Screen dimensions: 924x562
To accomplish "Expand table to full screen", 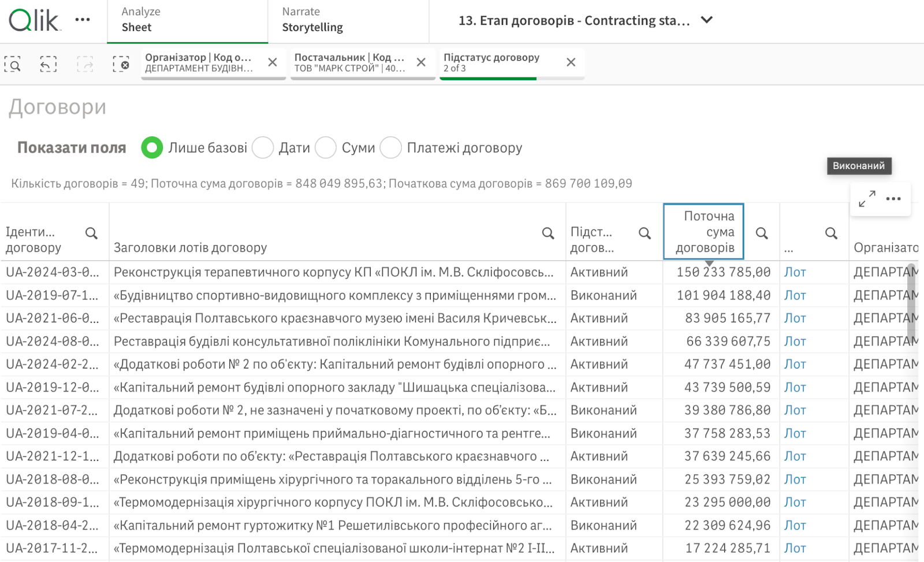I will [867, 199].
